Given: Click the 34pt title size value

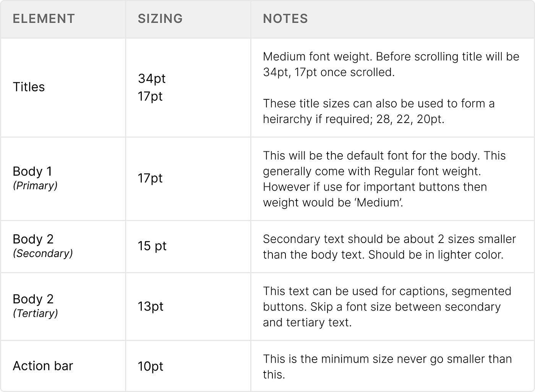Looking at the screenshot, I should pos(152,79).
